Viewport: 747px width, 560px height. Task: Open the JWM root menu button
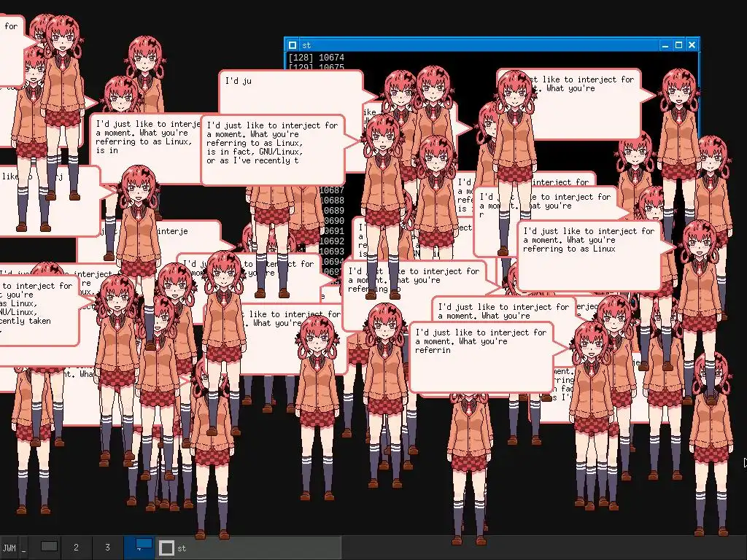(9, 548)
